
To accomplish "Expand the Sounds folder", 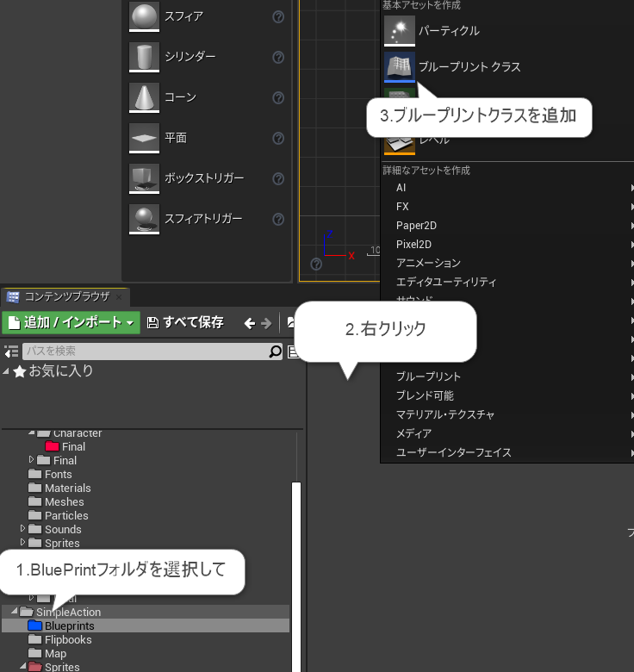I will point(22,528).
